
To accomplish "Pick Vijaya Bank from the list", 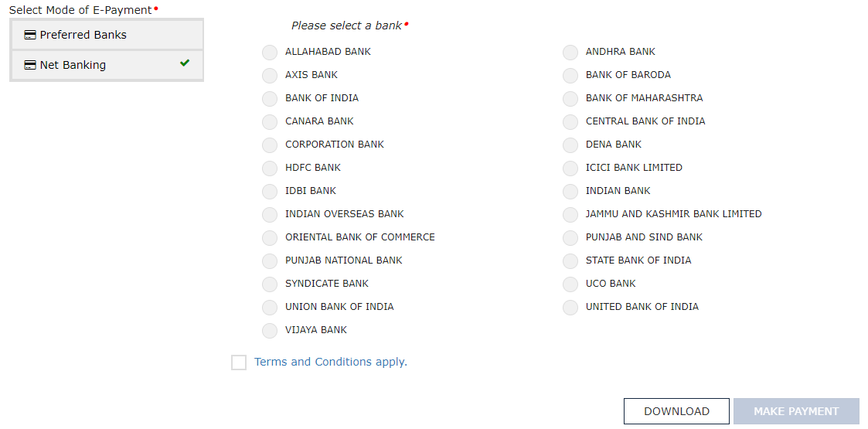I will (270, 331).
